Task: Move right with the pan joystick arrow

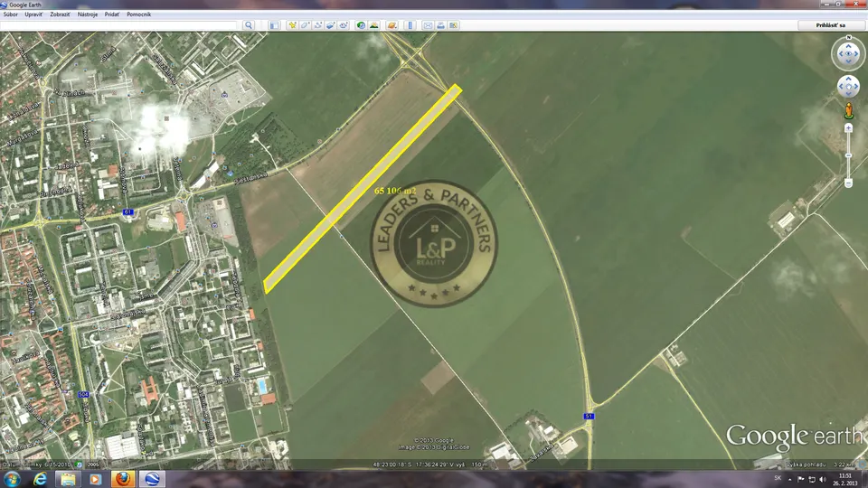Action: [x=856, y=87]
